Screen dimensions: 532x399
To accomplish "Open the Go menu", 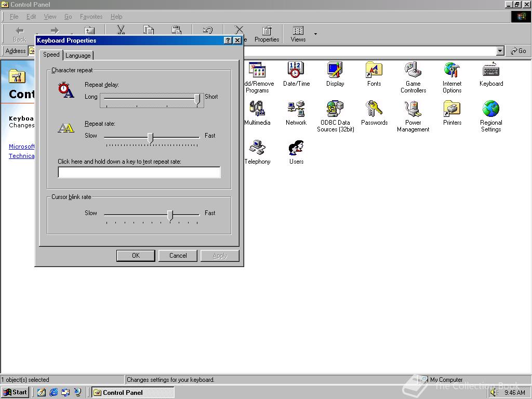I will [x=68, y=17].
